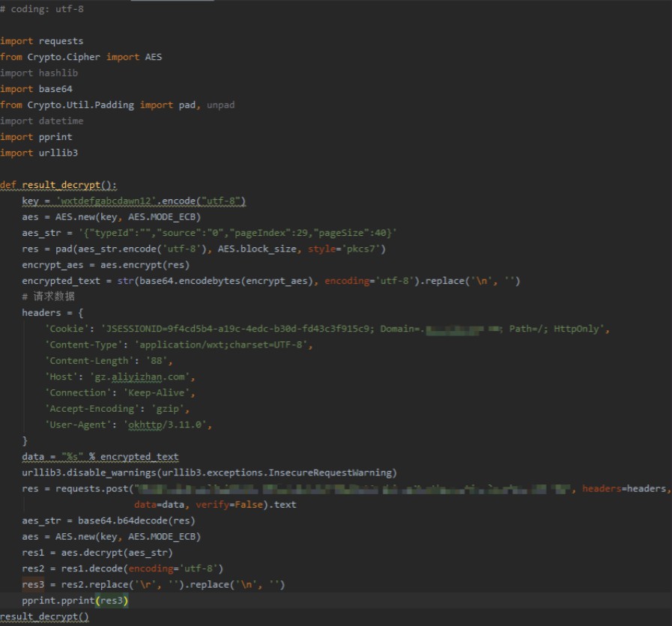Click the Host value 'gz.aliyizhan.com'
The height and width of the screenshot is (626, 672).
(140, 377)
